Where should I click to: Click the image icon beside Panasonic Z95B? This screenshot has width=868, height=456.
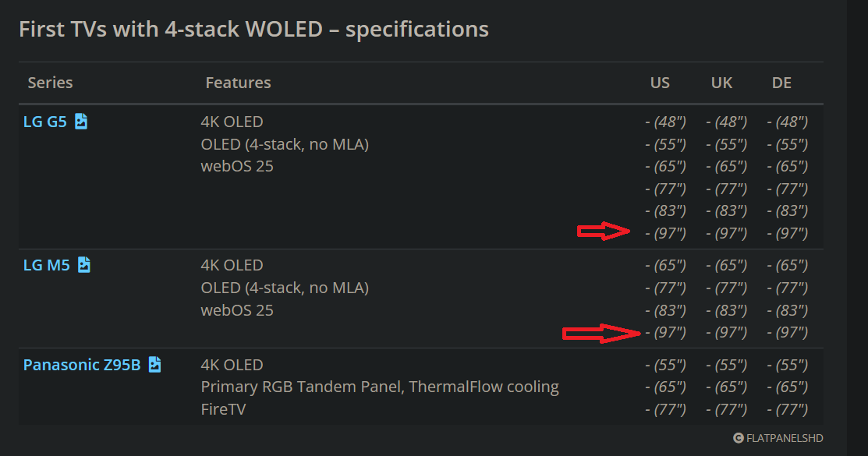click(x=155, y=364)
